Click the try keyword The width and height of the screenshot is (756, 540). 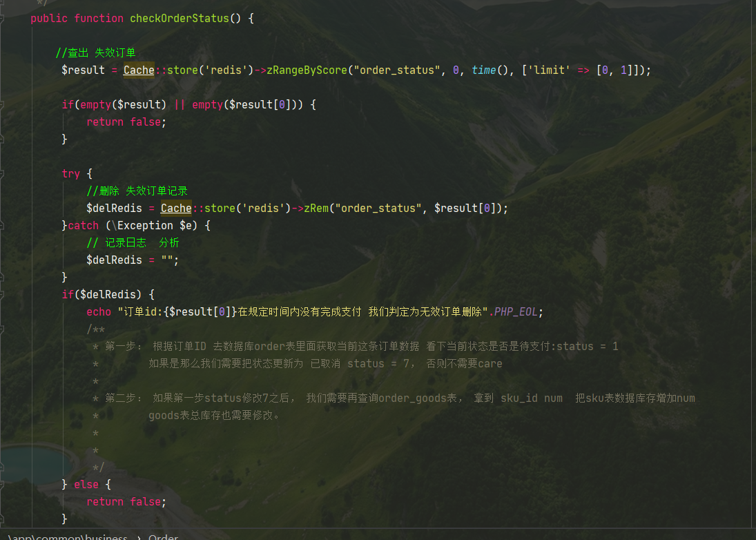click(x=71, y=173)
